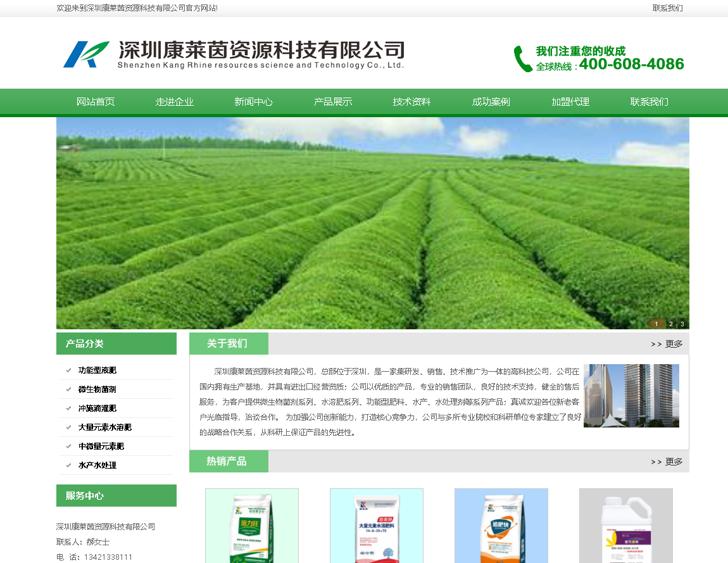Choose the 水产水处理 category
The width and height of the screenshot is (728, 563).
click(97, 465)
